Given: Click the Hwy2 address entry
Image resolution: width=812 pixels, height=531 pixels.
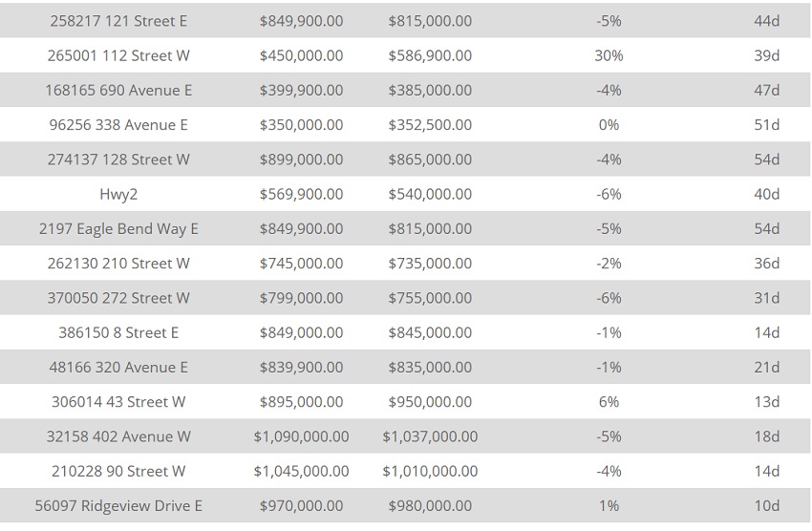Looking at the screenshot, I should pyautogui.click(x=118, y=194).
